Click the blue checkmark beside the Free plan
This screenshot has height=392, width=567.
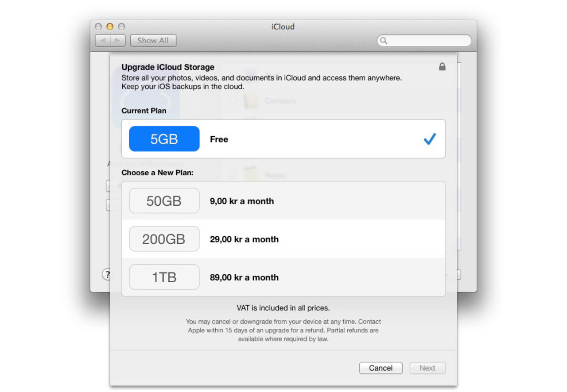point(429,139)
